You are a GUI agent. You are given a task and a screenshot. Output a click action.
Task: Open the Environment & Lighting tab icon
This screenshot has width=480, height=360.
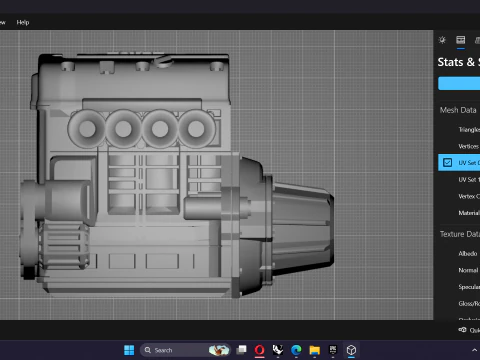pos(442,40)
